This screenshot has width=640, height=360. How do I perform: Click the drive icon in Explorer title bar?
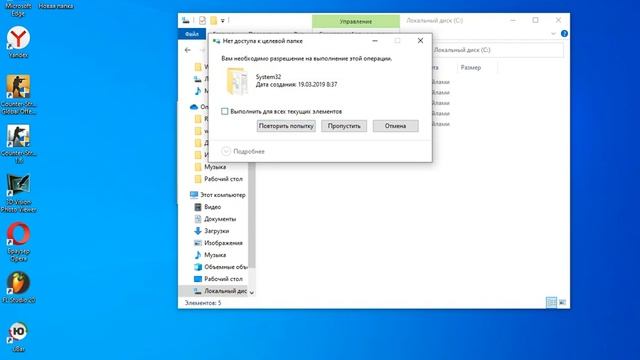(186, 20)
